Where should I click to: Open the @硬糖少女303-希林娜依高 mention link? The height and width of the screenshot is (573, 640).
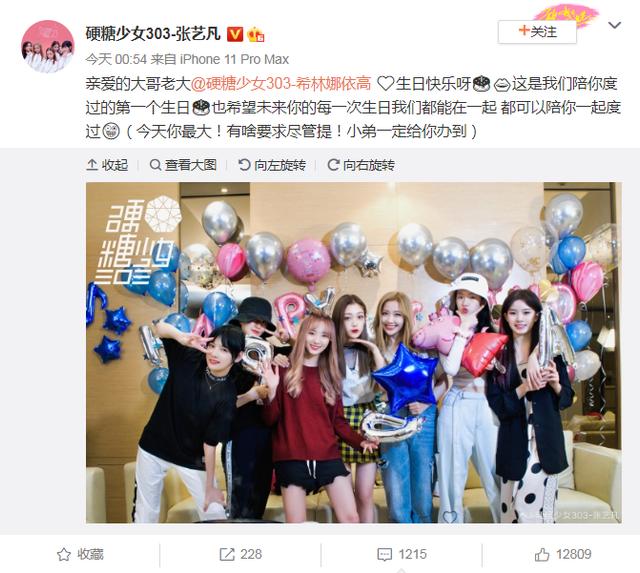tap(281, 84)
